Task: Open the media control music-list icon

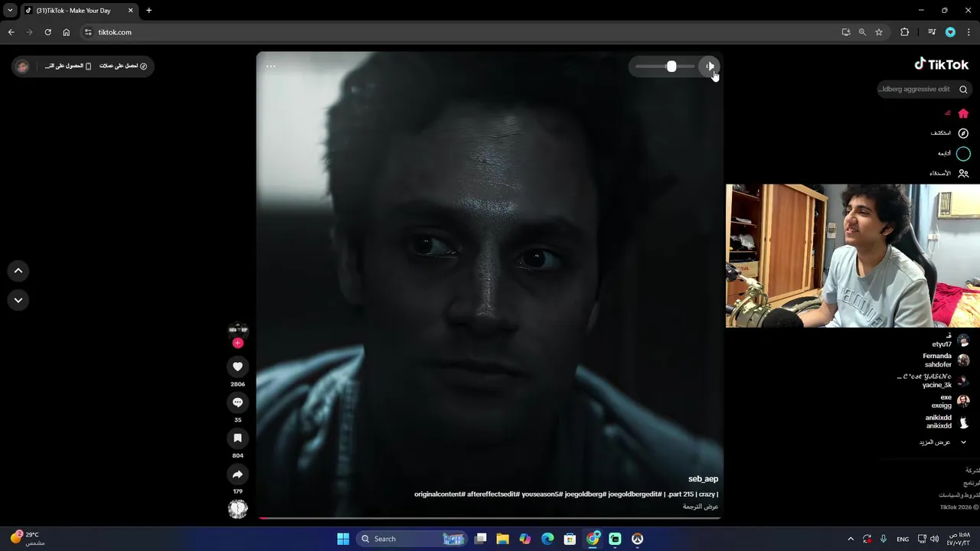Action: pyautogui.click(x=932, y=32)
